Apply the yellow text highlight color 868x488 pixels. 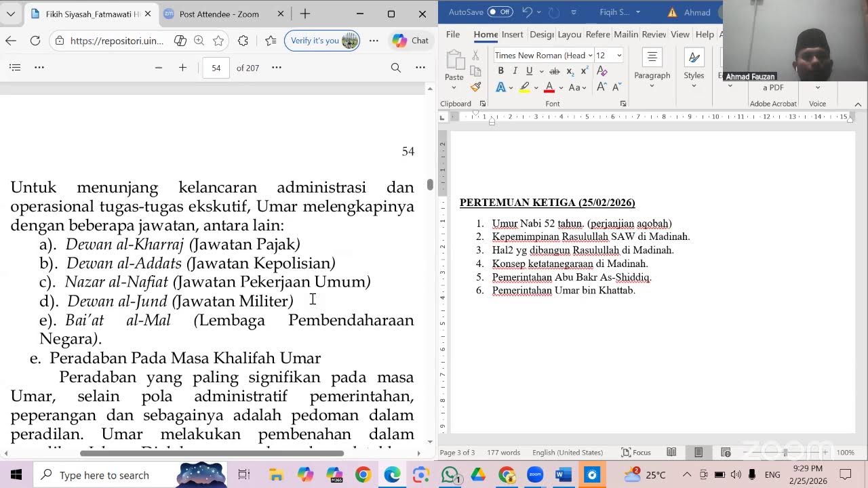point(524,87)
